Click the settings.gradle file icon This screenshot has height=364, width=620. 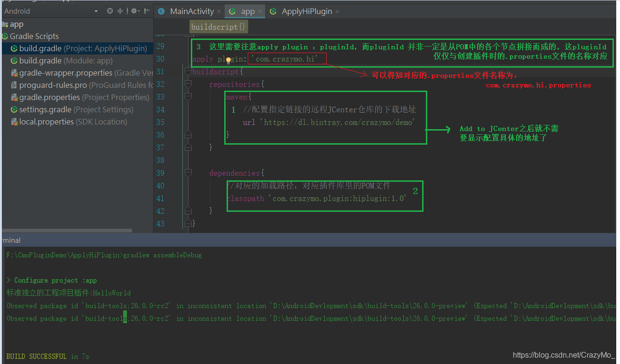(x=15, y=109)
